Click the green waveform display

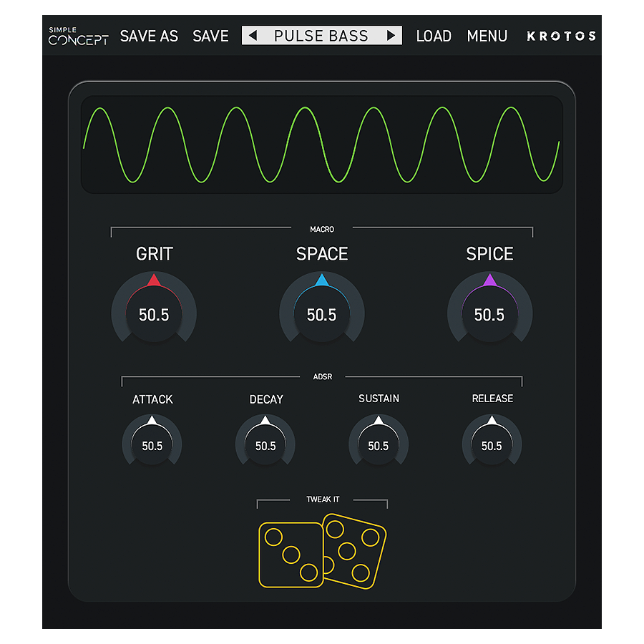tap(321, 145)
